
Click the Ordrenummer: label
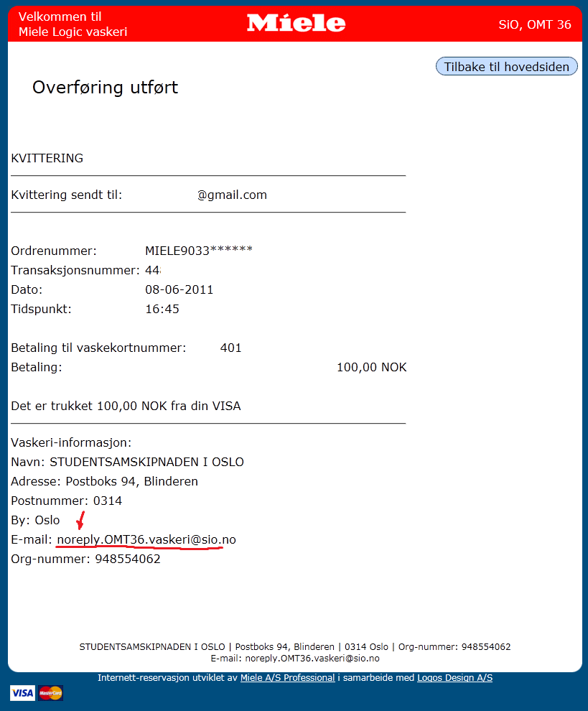point(54,251)
